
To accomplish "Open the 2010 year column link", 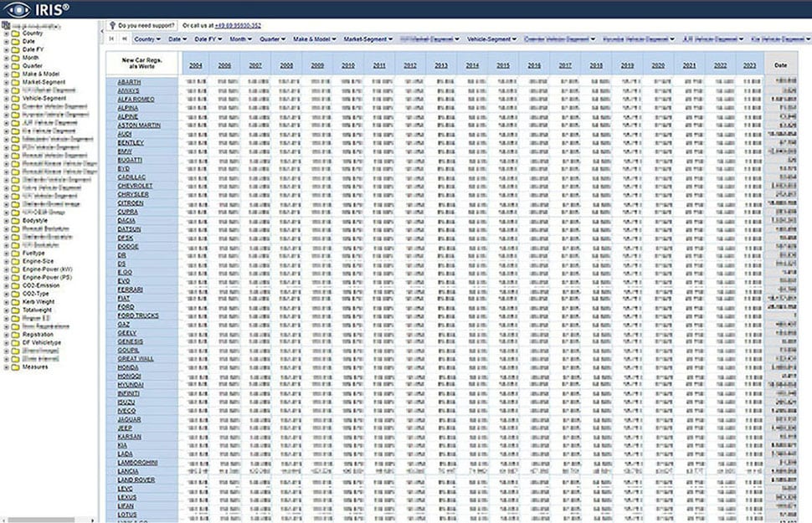I will click(348, 66).
